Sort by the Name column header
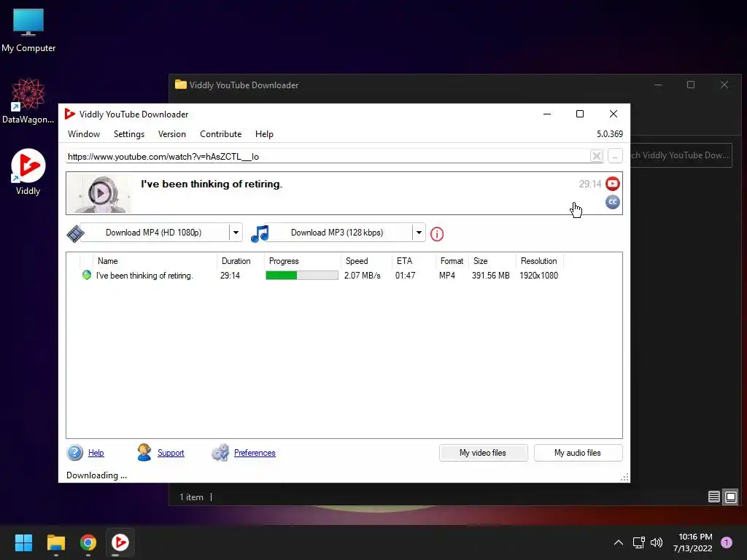Screen dimensions: 747x560 point(155,261)
